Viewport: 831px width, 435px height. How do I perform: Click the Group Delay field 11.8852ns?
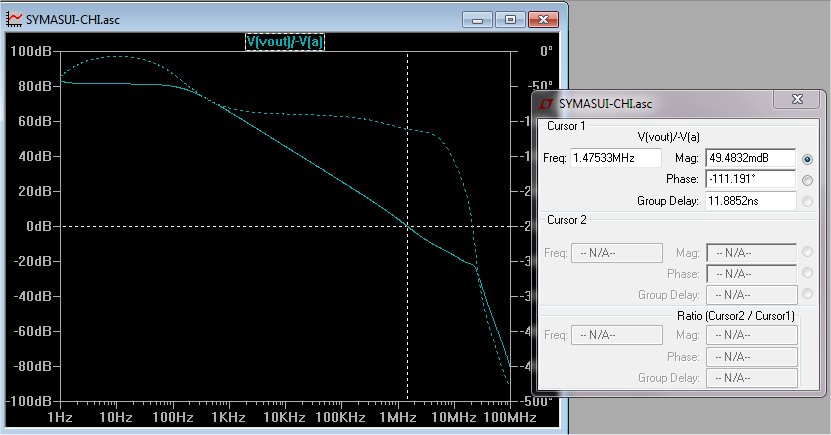click(750, 201)
